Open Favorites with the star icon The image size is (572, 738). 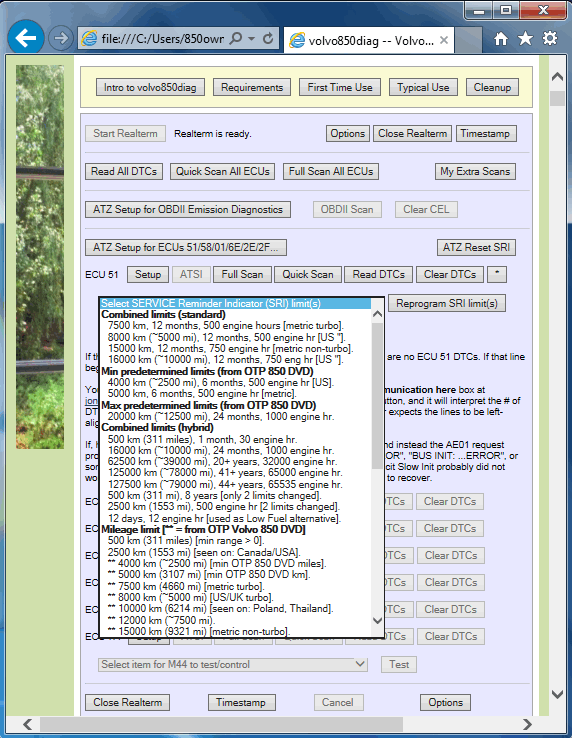pos(525,39)
